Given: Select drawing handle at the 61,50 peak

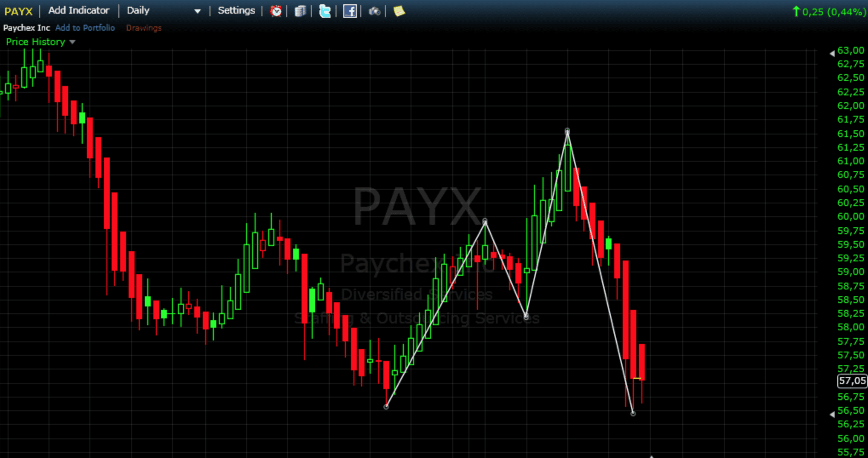Looking at the screenshot, I should click(567, 131).
